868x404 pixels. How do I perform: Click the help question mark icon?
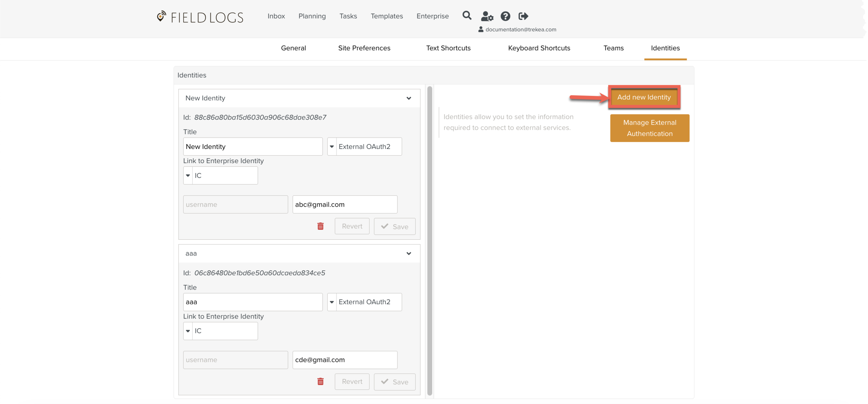pyautogui.click(x=505, y=16)
